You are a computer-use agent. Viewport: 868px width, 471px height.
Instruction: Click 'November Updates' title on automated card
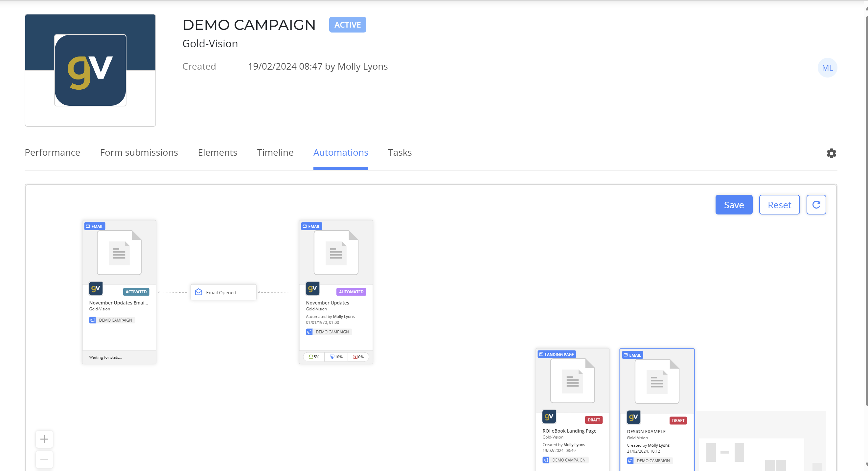[x=328, y=303]
